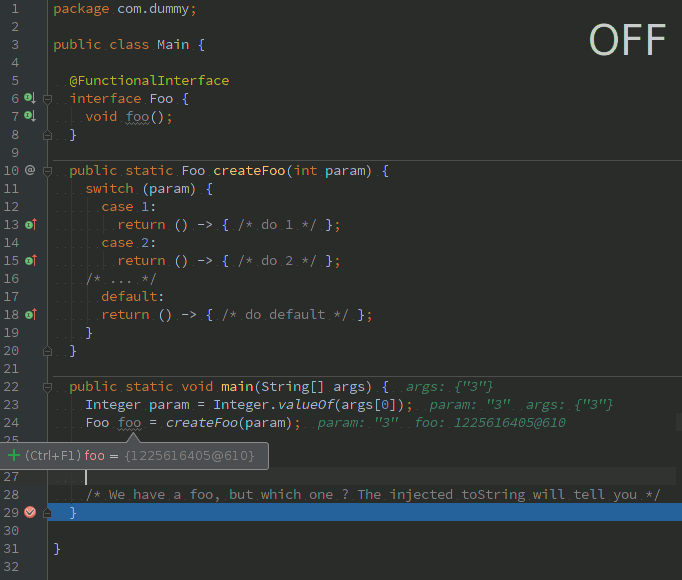Image resolution: width=682 pixels, height=580 pixels.
Task: Toggle the breakpoint on line 29
Action: coord(30,512)
